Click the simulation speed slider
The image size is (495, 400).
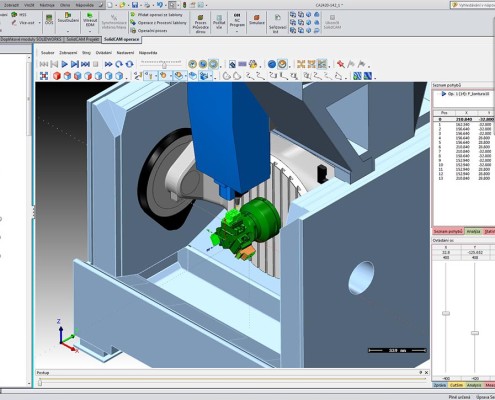point(164,65)
